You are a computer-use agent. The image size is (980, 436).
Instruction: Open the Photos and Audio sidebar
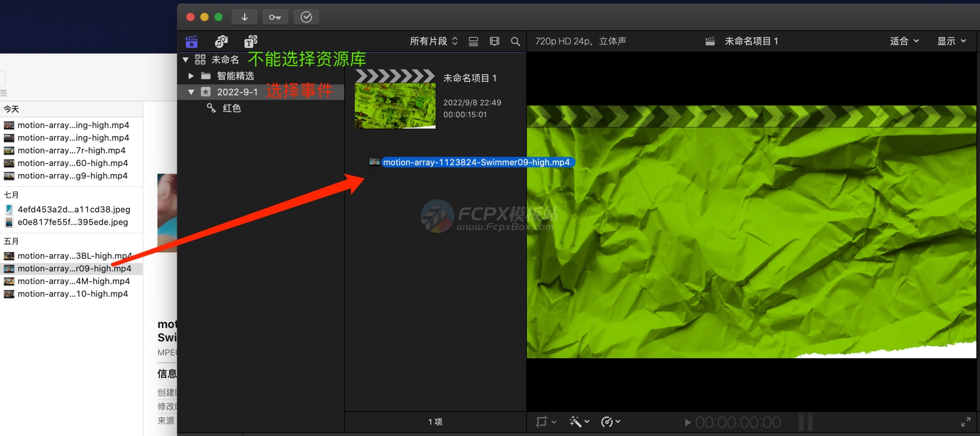(x=221, y=41)
